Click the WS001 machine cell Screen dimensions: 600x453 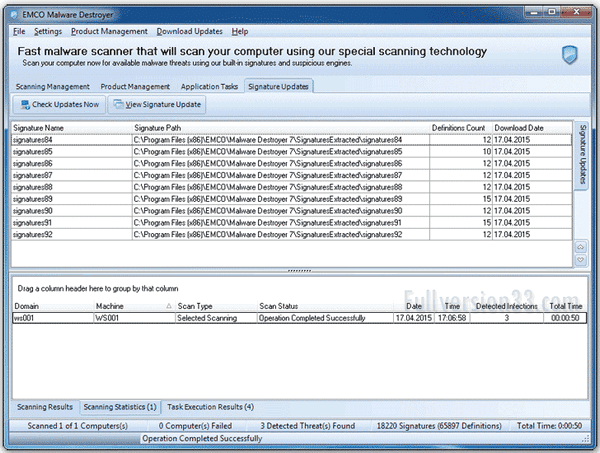(x=135, y=318)
